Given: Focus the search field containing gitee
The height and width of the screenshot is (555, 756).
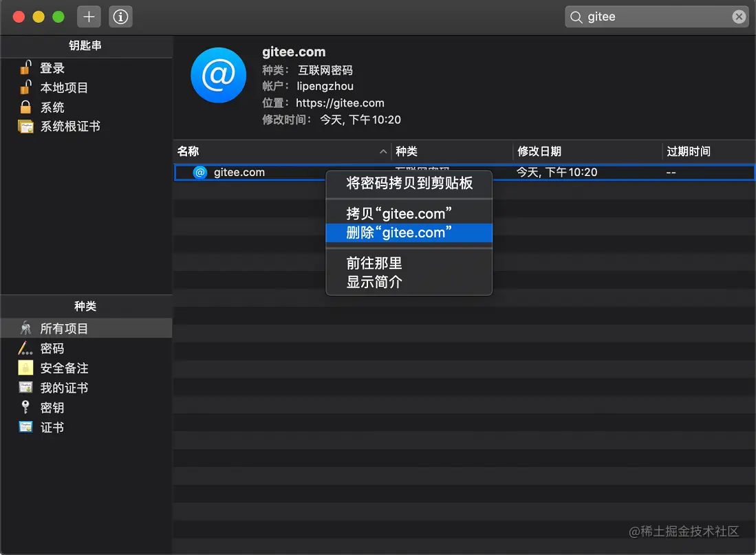Looking at the screenshot, I should coord(657,17).
